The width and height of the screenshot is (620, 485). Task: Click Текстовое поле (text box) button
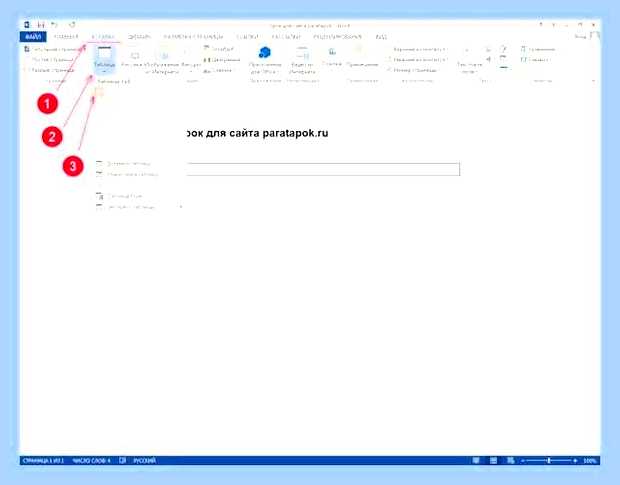click(469, 60)
